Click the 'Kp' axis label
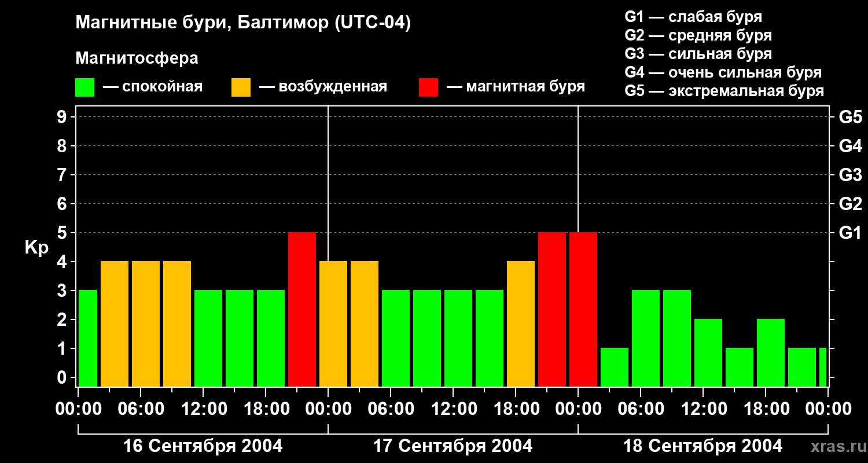The width and height of the screenshot is (868, 463). [x=36, y=248]
